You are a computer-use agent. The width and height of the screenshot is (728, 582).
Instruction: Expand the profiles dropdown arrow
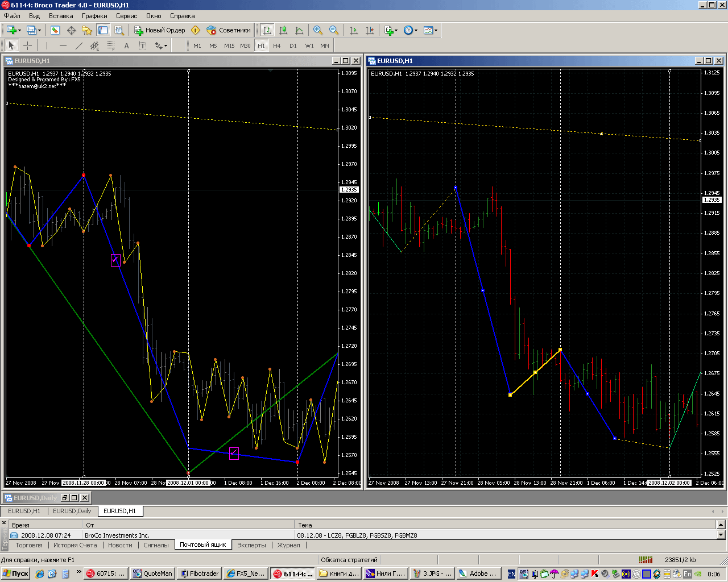(x=39, y=31)
